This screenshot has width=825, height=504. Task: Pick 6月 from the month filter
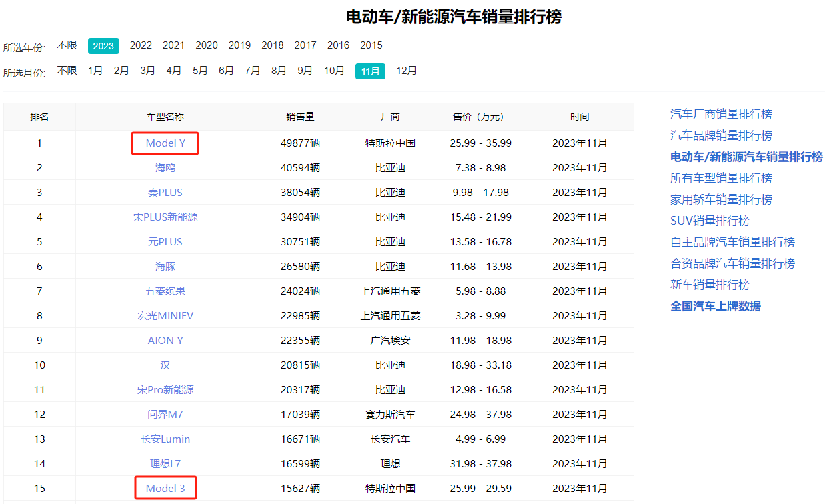click(x=227, y=71)
